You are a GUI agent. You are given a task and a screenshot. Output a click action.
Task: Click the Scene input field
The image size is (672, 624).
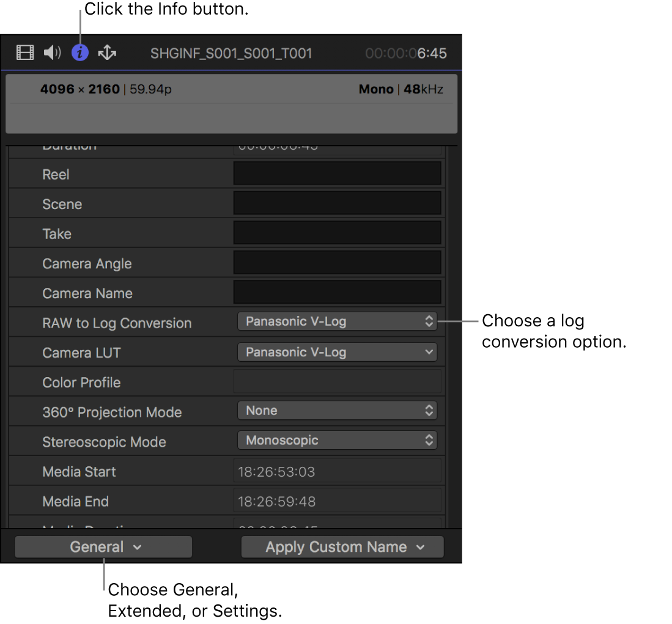[x=337, y=203]
